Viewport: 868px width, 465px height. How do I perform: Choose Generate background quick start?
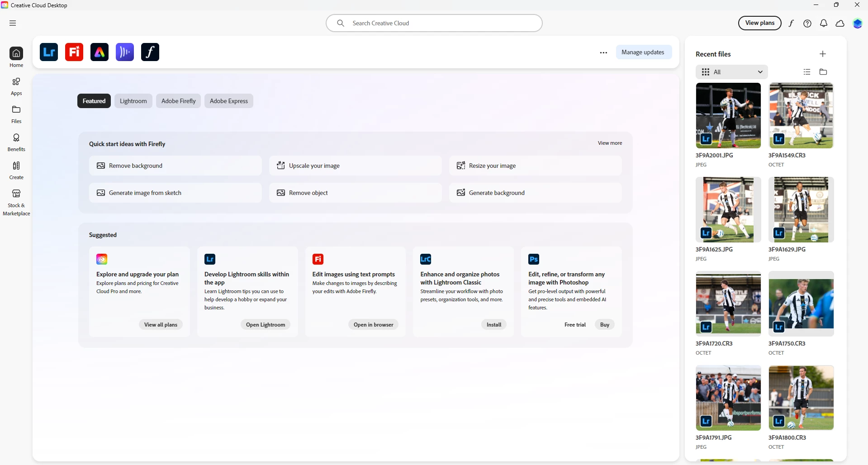[536, 193]
